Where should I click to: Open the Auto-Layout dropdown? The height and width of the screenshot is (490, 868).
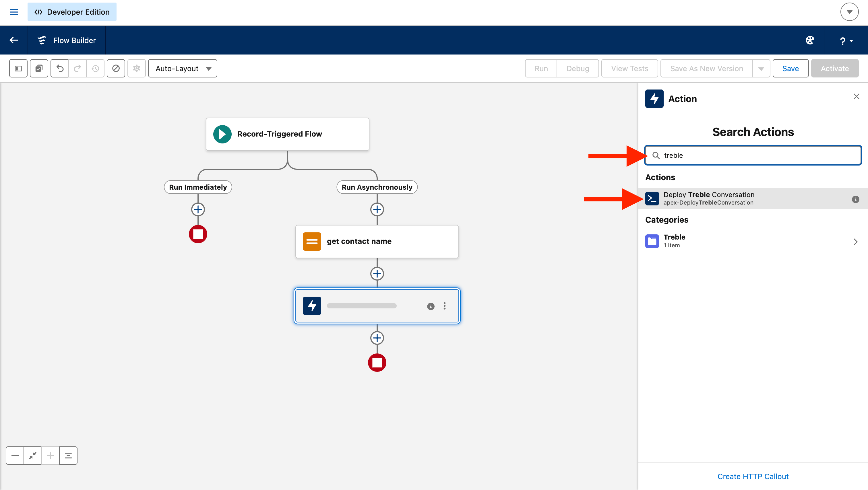click(x=183, y=68)
